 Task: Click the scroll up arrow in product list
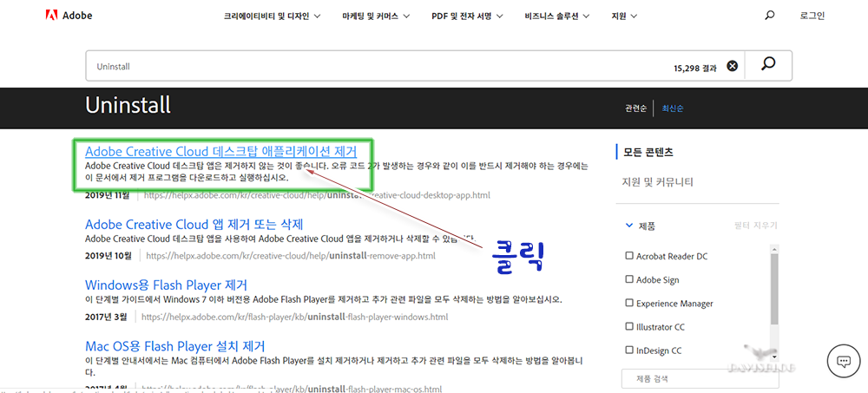[x=774, y=250]
